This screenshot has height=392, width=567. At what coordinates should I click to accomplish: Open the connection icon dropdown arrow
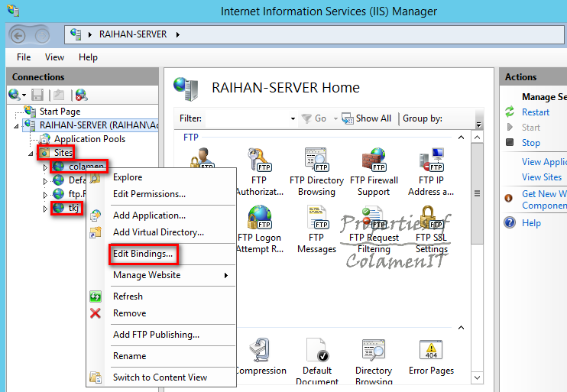[x=24, y=95]
